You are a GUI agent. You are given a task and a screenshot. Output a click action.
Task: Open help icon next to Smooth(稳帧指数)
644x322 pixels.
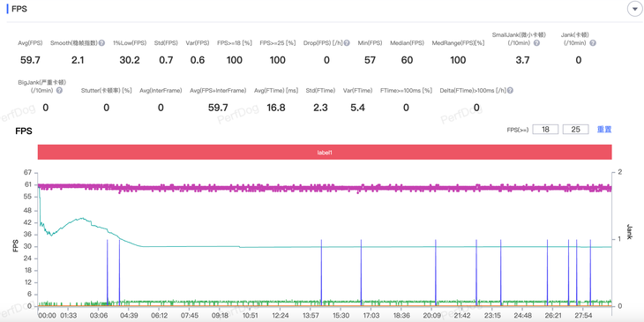click(x=101, y=42)
